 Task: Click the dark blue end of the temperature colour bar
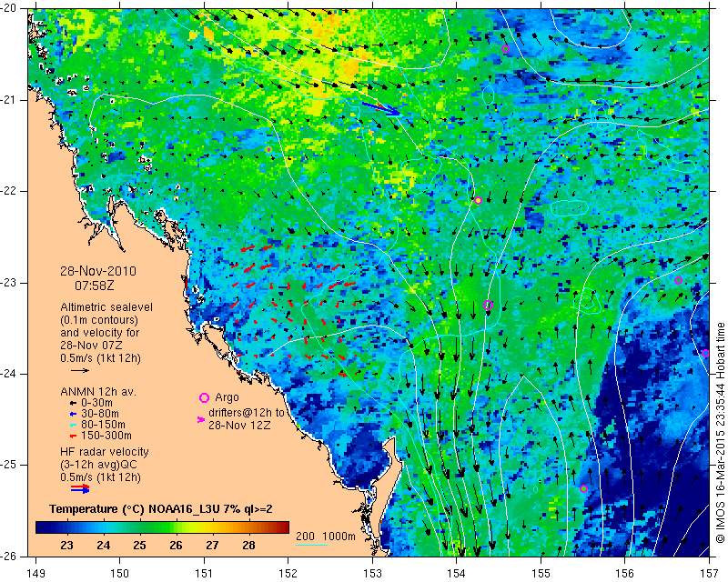point(42,527)
